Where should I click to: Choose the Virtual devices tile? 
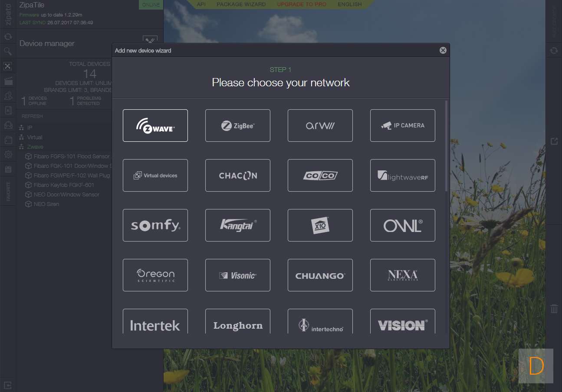tap(155, 175)
